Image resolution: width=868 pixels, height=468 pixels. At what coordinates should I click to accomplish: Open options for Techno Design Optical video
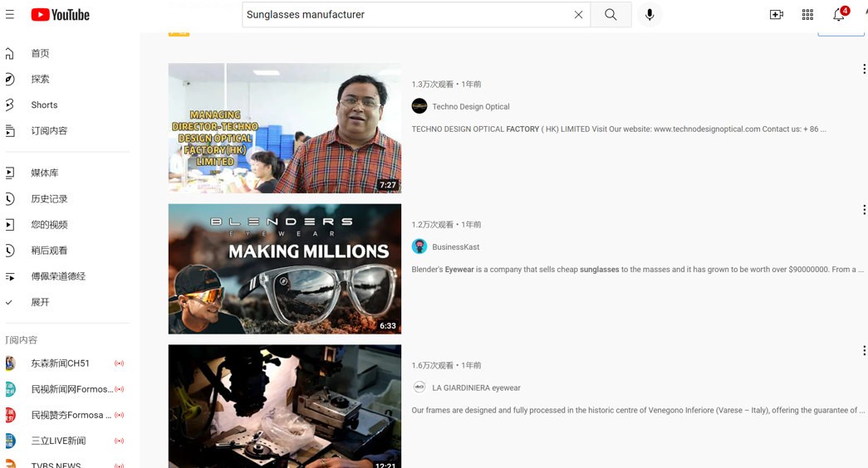tap(863, 70)
